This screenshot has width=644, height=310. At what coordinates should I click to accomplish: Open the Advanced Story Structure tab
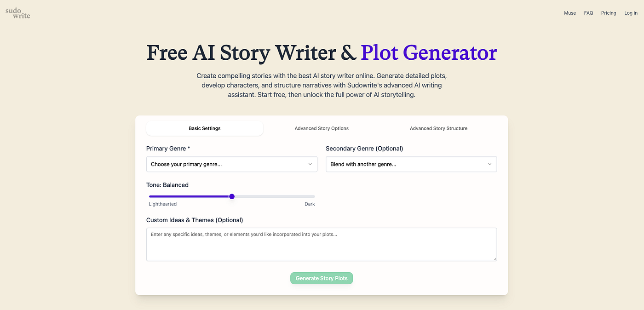(438, 128)
